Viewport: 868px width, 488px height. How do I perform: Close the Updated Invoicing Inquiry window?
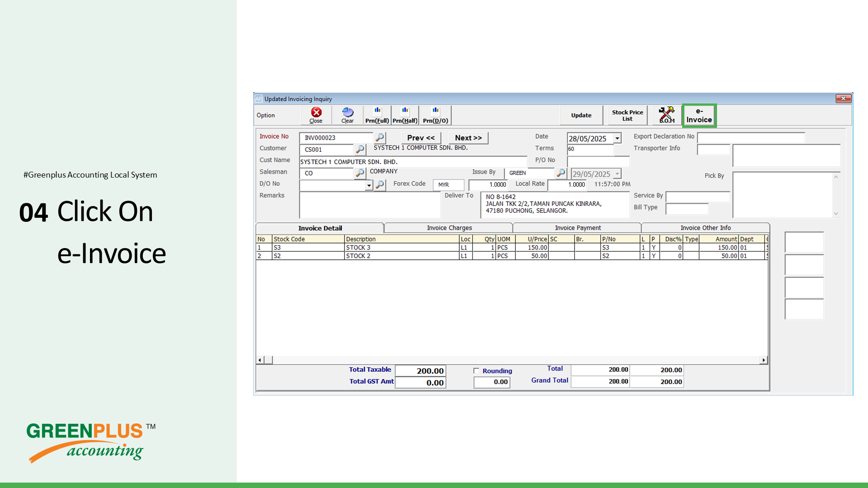tap(843, 99)
